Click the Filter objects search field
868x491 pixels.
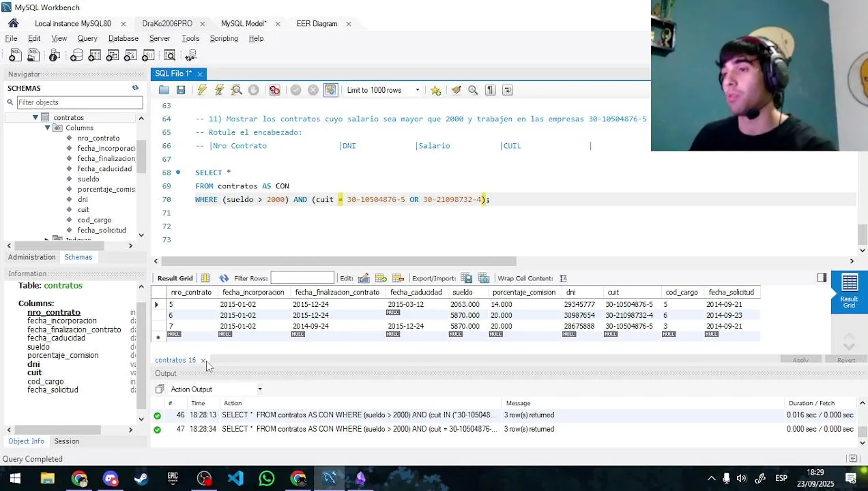(79, 102)
